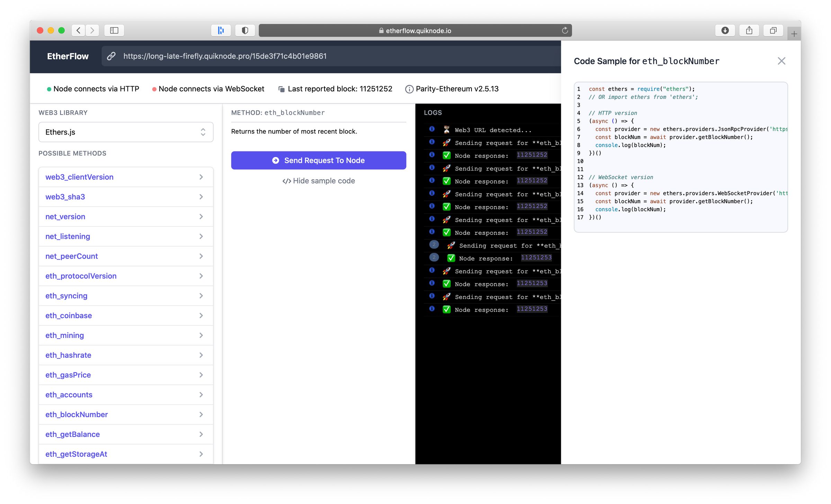Open the Ethers.js Web3 library dropdown
Screen dimensions: 831x504
126,132
